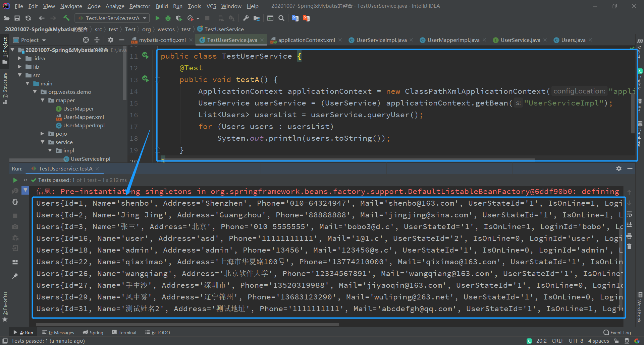Expand the lib folder node
The width and height of the screenshot is (644, 345).
click(x=20, y=67)
